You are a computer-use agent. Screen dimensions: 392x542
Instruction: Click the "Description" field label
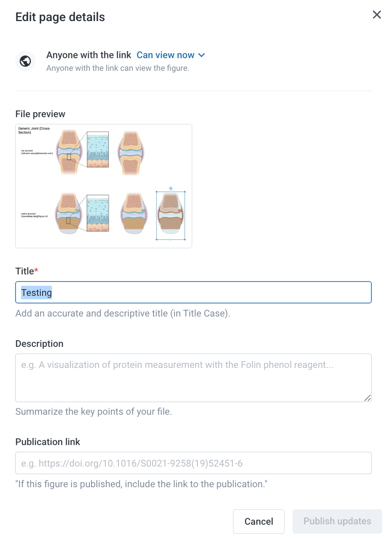coord(39,343)
